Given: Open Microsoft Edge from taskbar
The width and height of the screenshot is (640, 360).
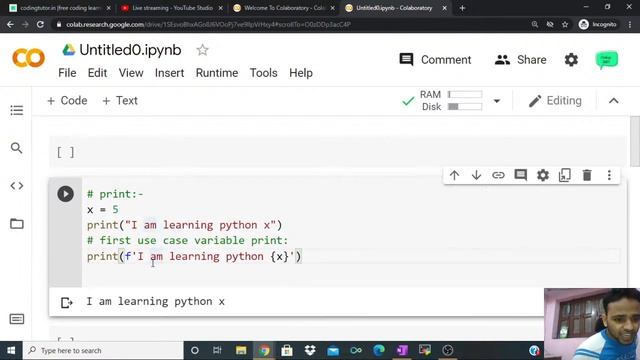Looking at the screenshot, I should coord(379,351).
